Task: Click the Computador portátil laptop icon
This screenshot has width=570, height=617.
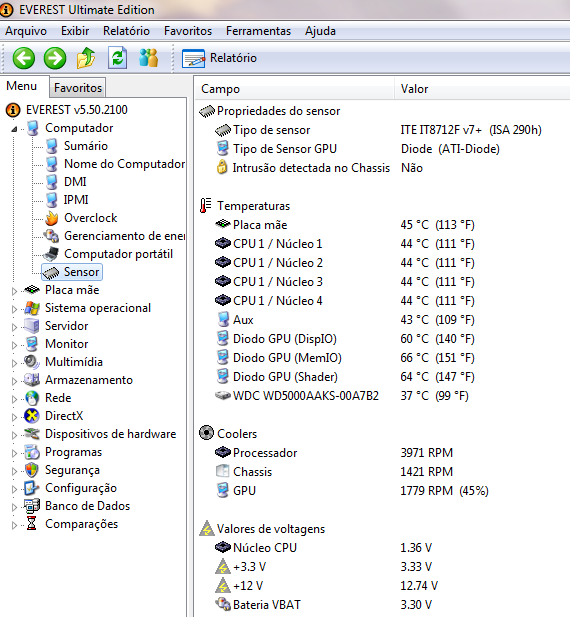Action: [52, 254]
